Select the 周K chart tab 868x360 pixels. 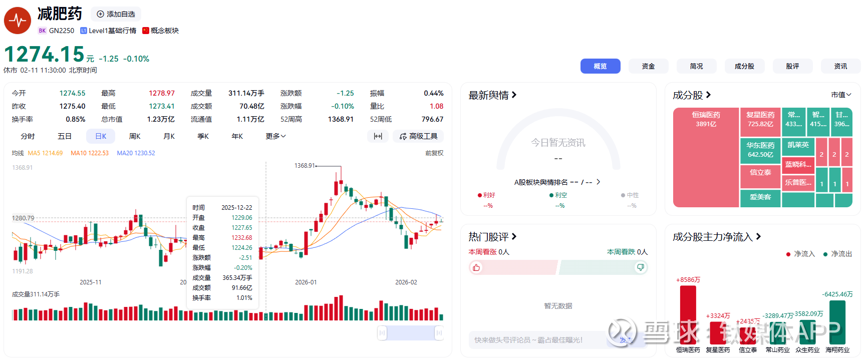[135, 136]
